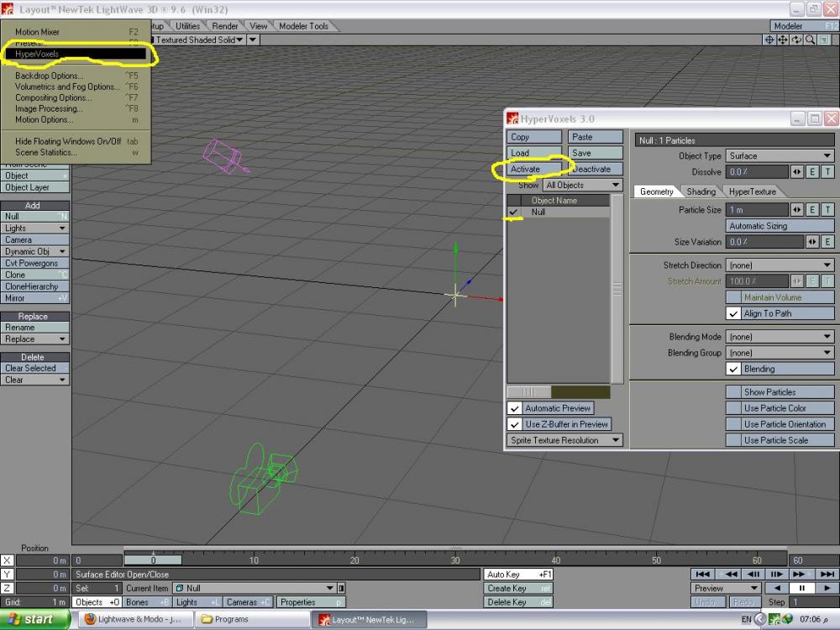Toggle Use Z-Buffer in Preview
Viewport: 840px width, 630px height.
tap(514, 424)
